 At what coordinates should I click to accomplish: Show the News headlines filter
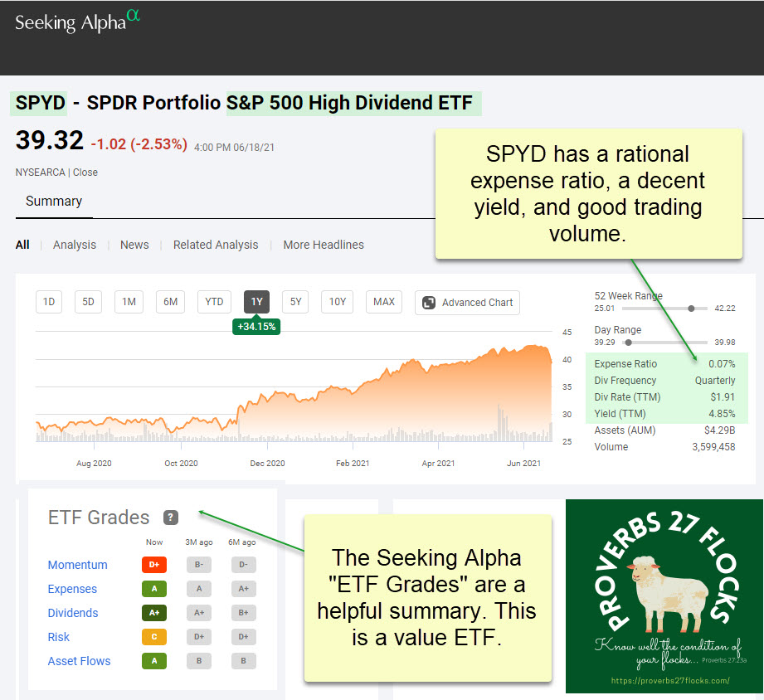tap(134, 245)
